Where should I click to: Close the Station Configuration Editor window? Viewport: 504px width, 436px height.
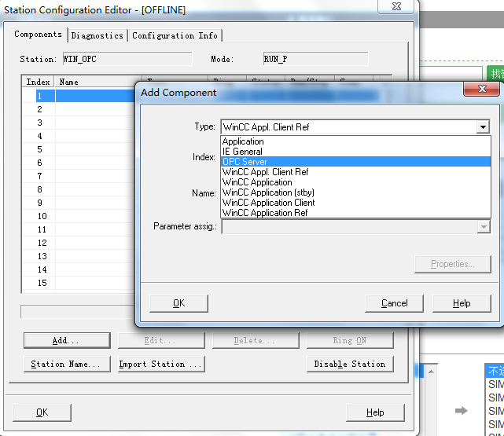point(396,6)
